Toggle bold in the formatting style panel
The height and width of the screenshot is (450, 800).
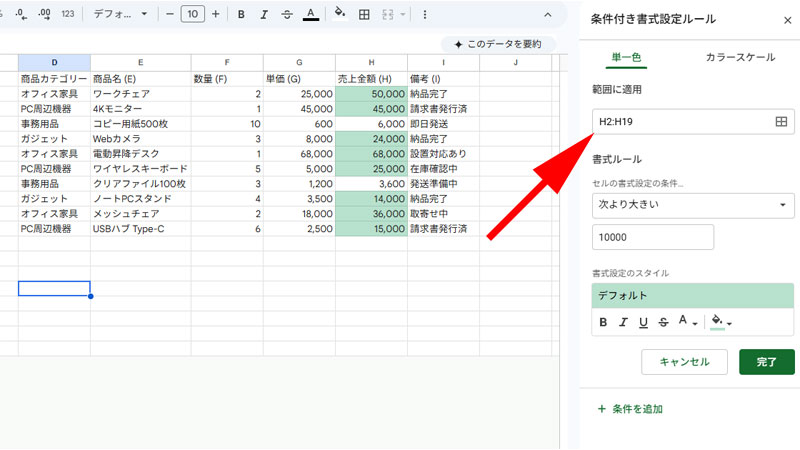pos(603,322)
